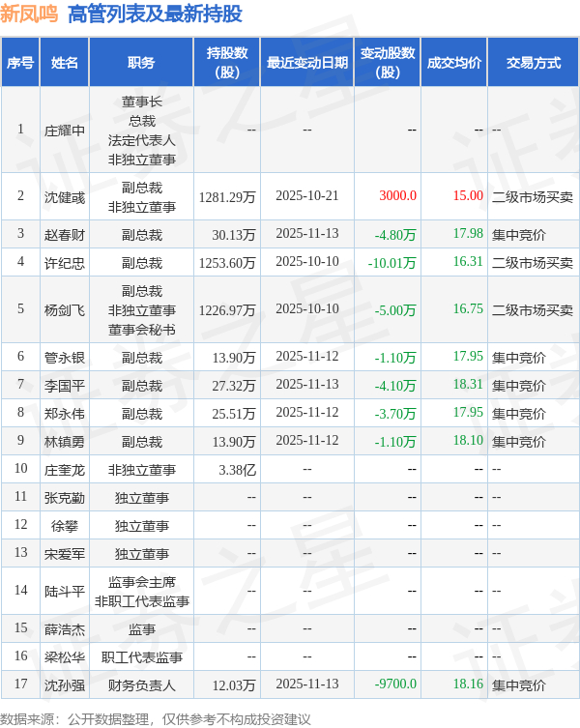Screen dimensions: 580x728
Task: Select the name 管永银
Action: tap(65, 358)
